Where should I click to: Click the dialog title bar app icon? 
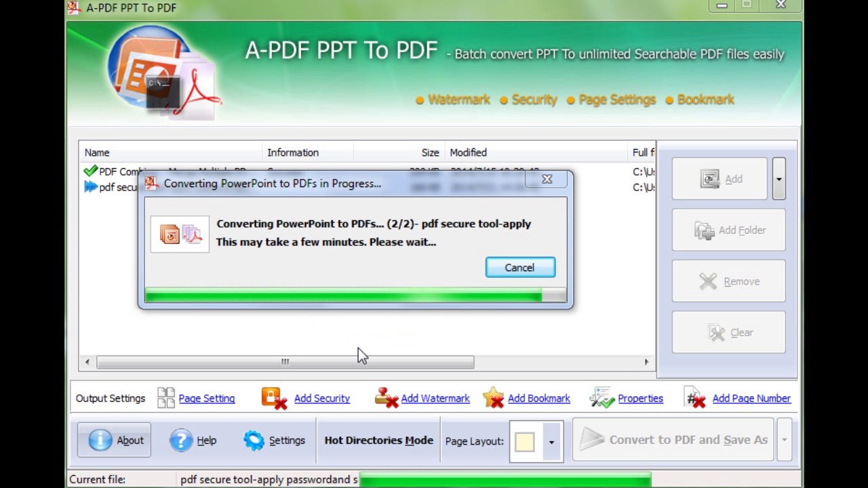pos(151,183)
